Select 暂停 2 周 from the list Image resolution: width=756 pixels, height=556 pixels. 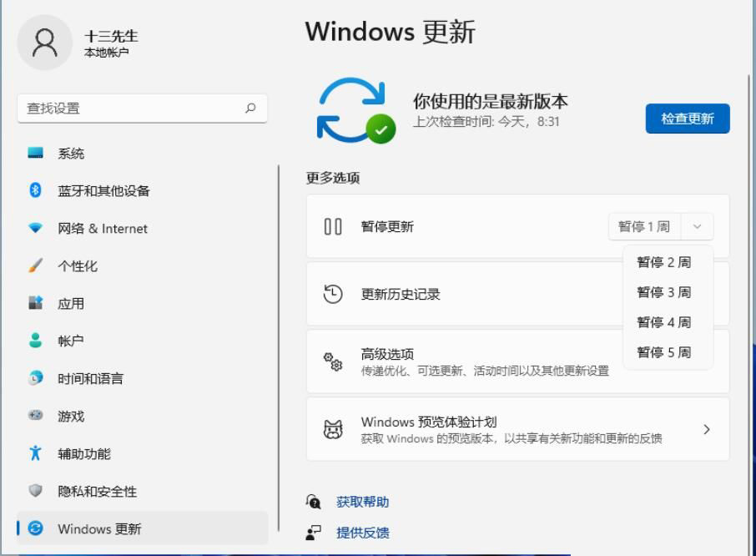click(664, 263)
